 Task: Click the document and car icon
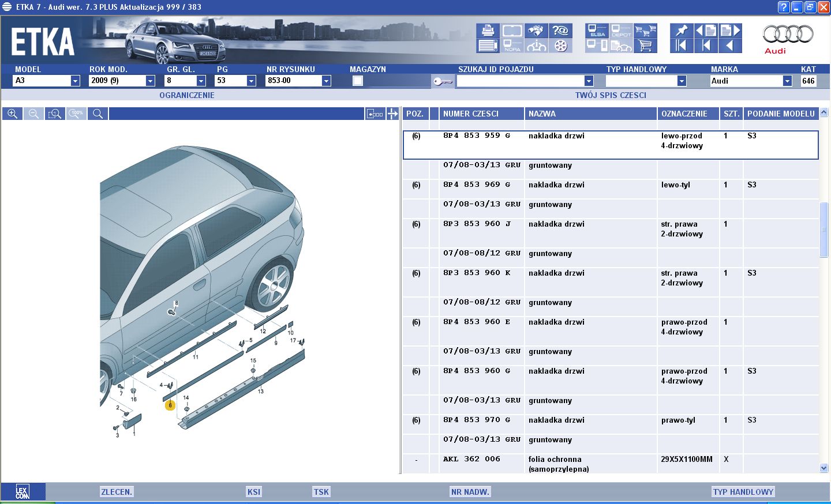point(621,46)
